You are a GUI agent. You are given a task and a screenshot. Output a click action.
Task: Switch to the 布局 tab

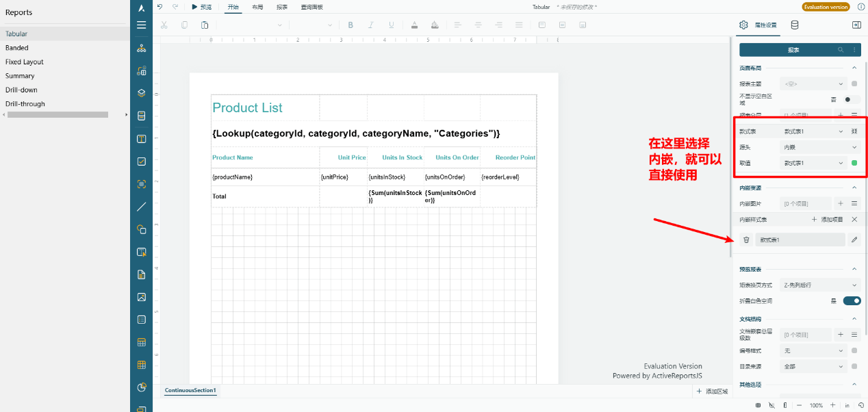click(x=257, y=7)
